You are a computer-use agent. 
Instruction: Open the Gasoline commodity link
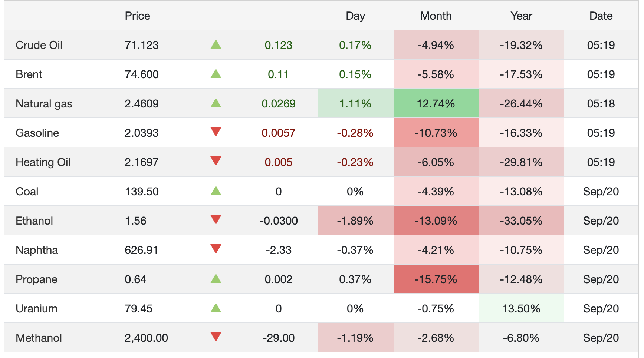coord(37,133)
